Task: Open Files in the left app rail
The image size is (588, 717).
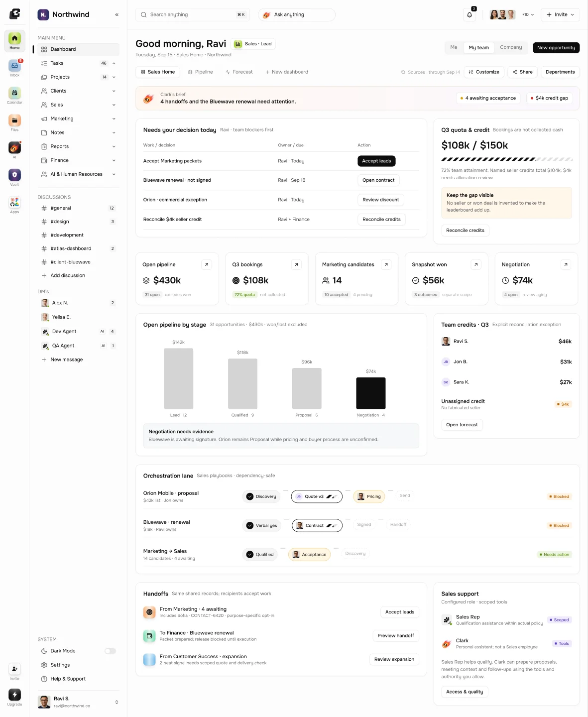Action: [14, 122]
